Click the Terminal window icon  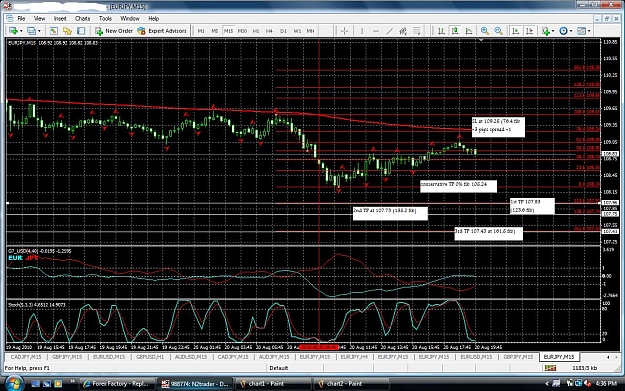coord(81,31)
